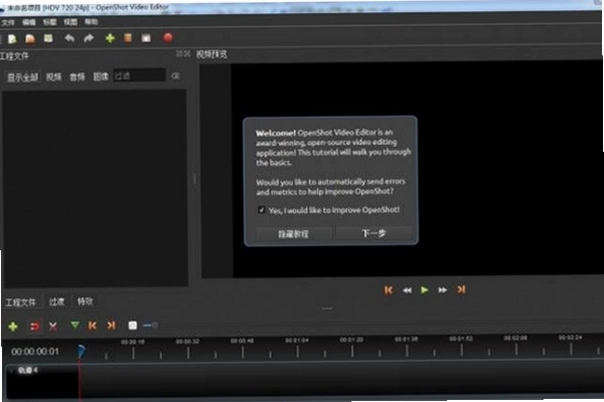Center the timeline on the playhead

(x=133, y=325)
